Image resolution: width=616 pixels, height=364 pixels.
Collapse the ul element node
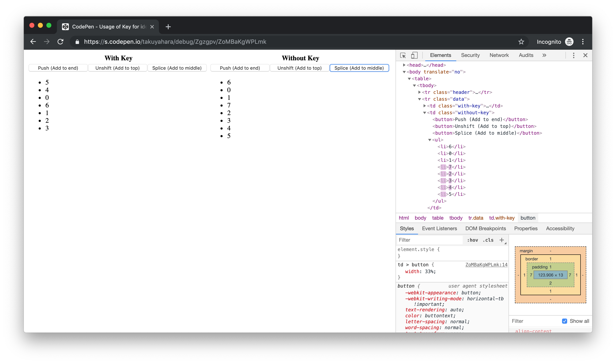pos(429,140)
